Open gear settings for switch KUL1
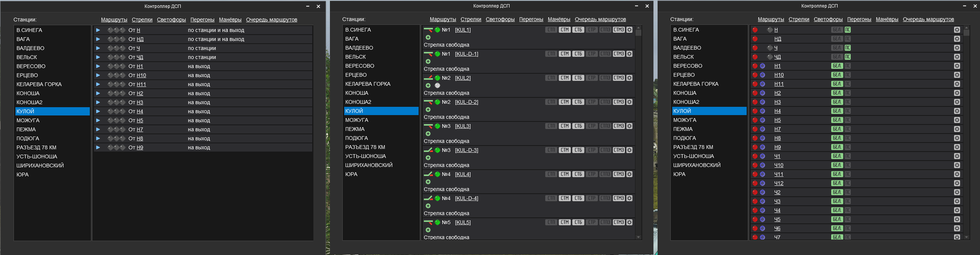 coord(629,30)
